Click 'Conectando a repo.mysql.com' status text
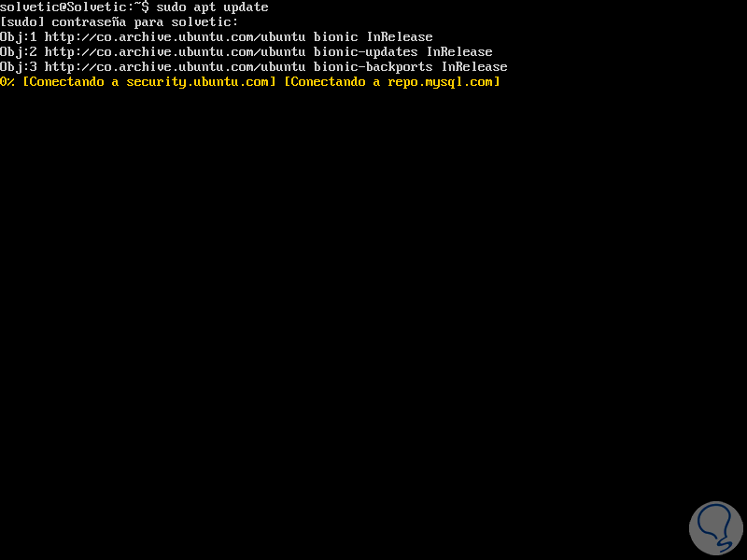The height and width of the screenshot is (560, 747). point(391,82)
